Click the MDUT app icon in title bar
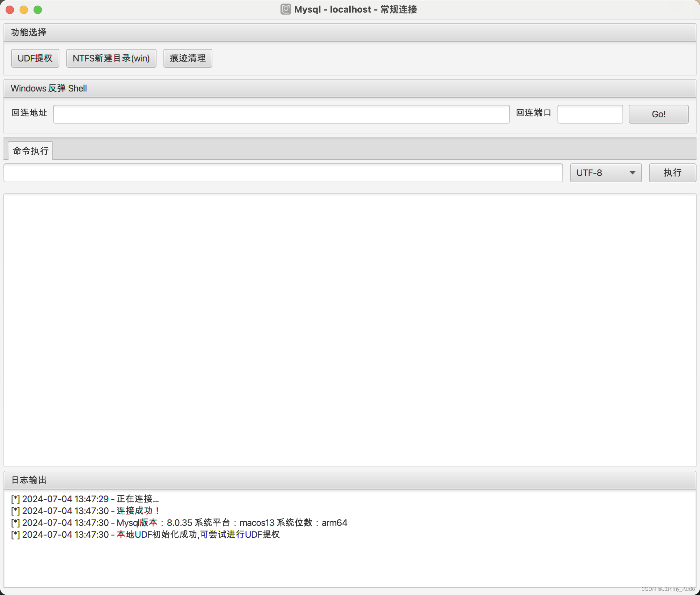This screenshot has width=700, height=595. (x=285, y=9)
